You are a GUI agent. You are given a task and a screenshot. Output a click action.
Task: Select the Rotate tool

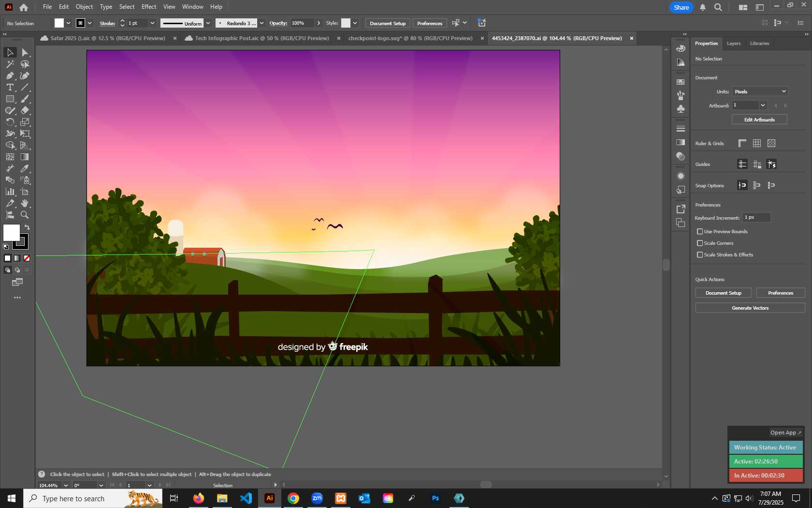click(x=10, y=122)
